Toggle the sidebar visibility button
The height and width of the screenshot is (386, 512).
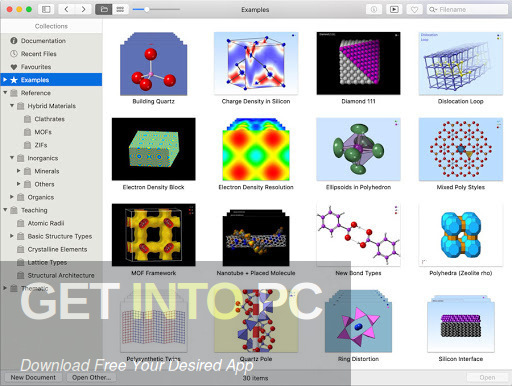(46, 9)
